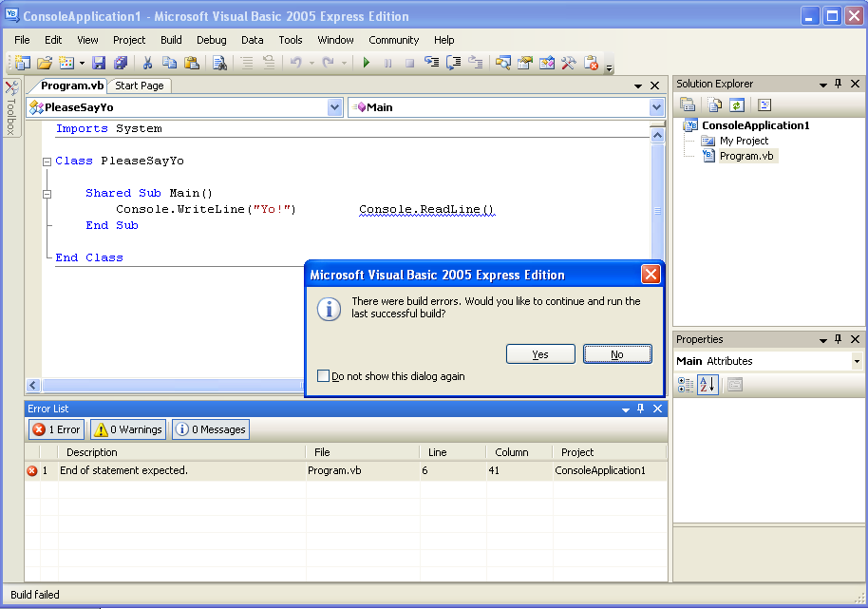
Task: Click the Find binoculars icon
Action: click(x=219, y=63)
